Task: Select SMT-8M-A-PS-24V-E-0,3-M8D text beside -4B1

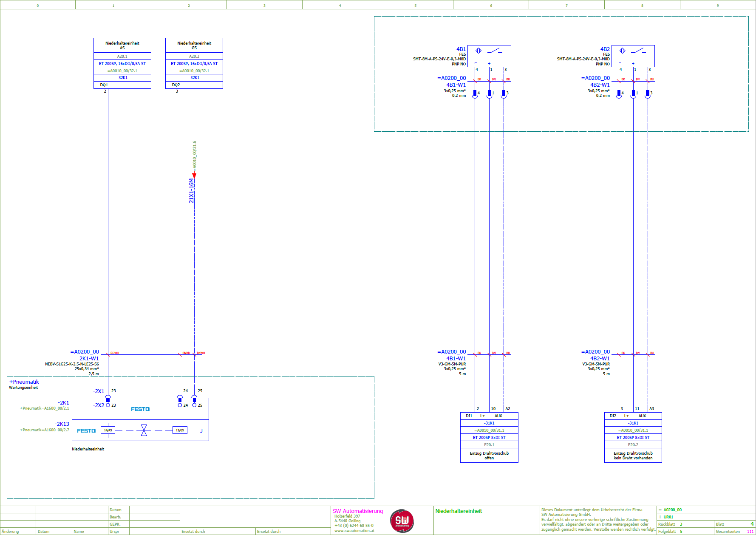Action: click(439, 59)
